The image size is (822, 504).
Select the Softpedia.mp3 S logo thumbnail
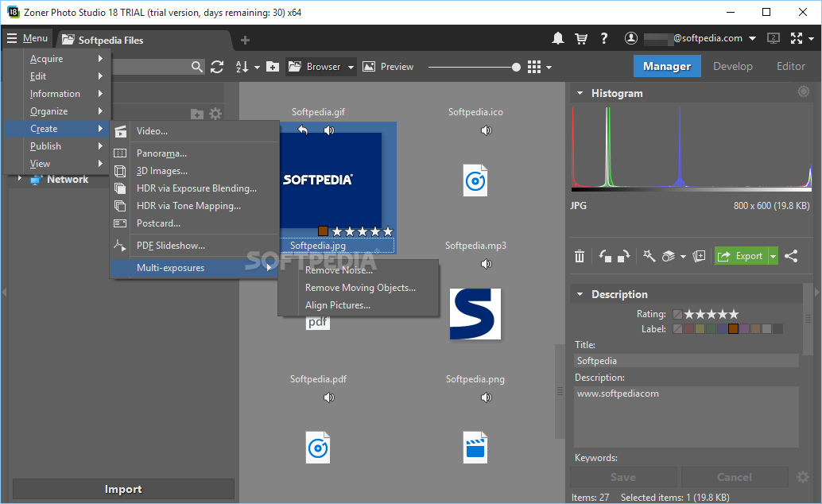pyautogui.click(x=475, y=314)
